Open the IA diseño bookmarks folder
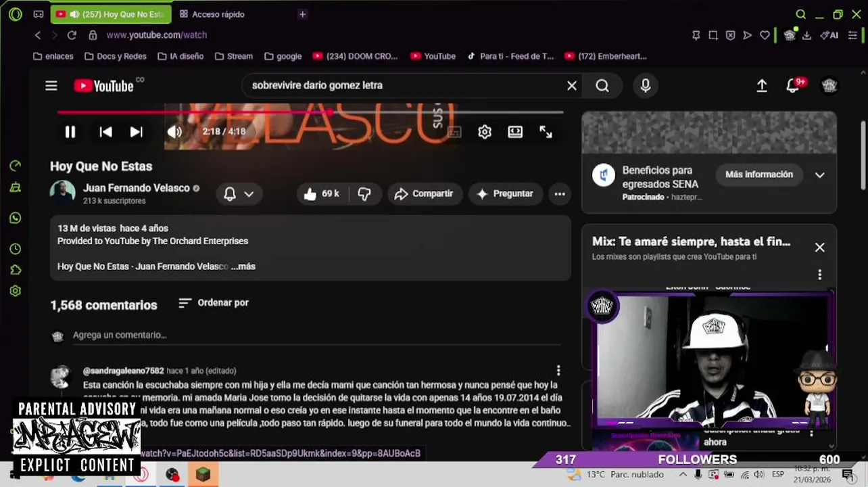 coord(180,56)
